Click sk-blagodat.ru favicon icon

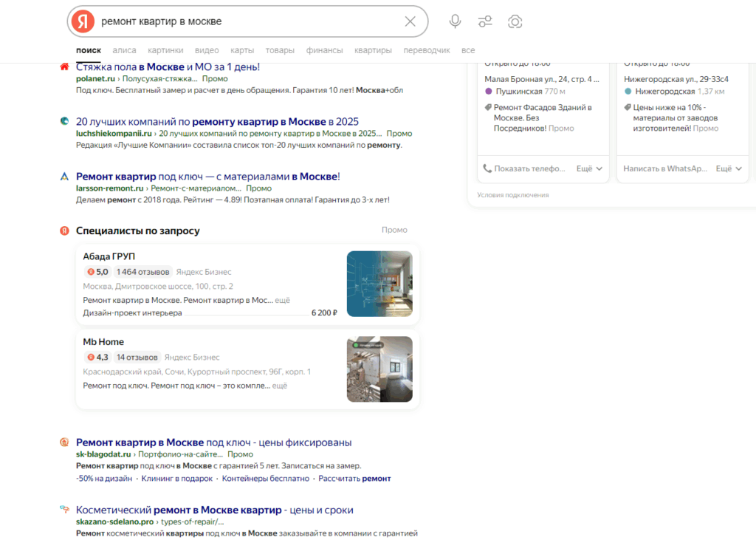click(64, 442)
